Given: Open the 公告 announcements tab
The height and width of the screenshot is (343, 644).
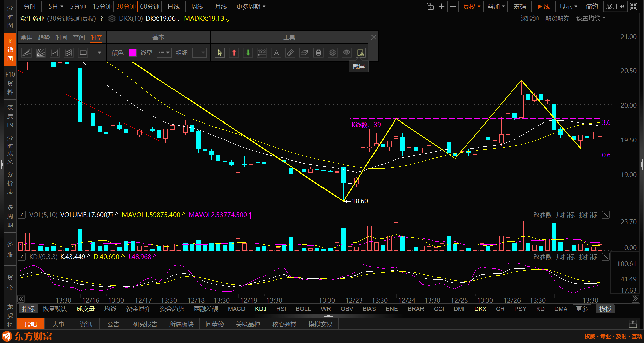Looking at the screenshot, I should click(113, 324).
